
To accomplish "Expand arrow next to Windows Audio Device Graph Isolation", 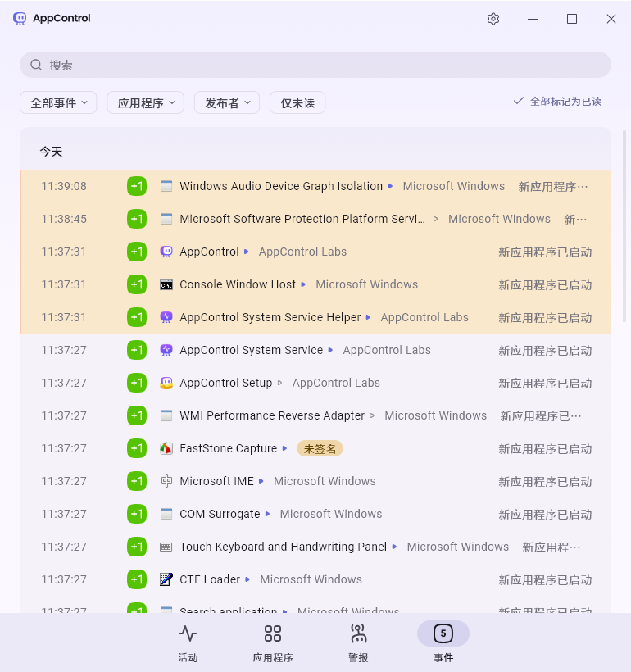I will click(x=391, y=186).
